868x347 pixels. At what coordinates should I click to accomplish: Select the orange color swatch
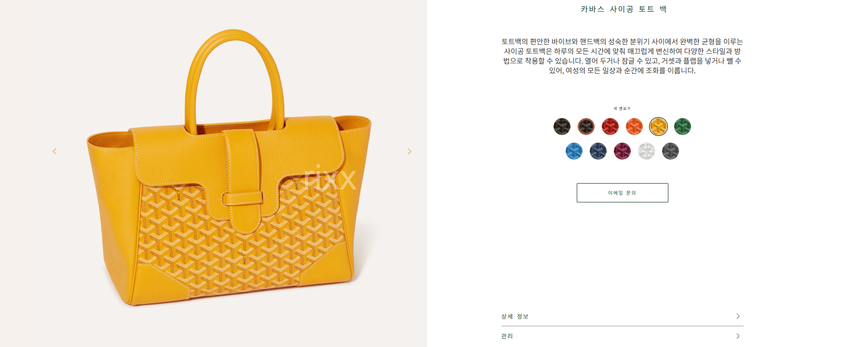634,127
